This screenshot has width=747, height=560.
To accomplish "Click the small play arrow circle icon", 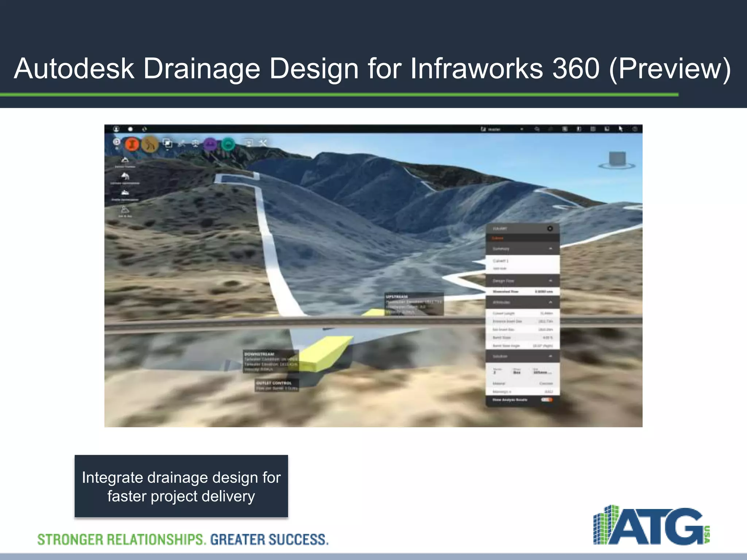I will tap(116, 141).
